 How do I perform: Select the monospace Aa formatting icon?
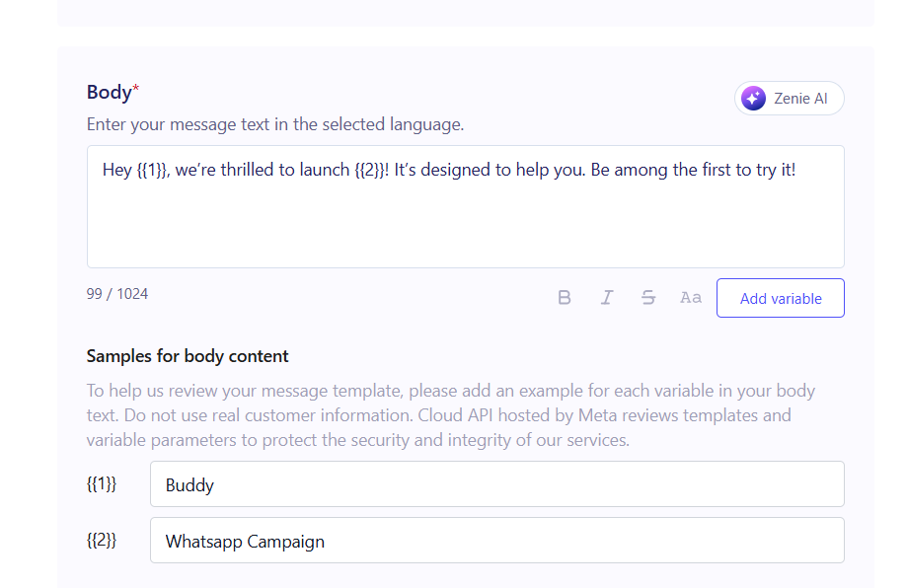pos(691,298)
